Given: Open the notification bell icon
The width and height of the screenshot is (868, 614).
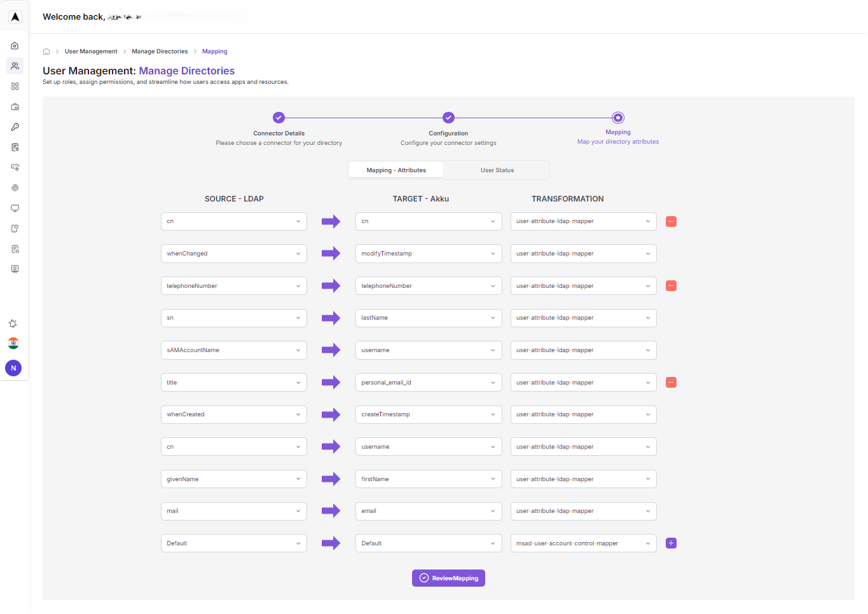Looking at the screenshot, I should tap(13, 324).
